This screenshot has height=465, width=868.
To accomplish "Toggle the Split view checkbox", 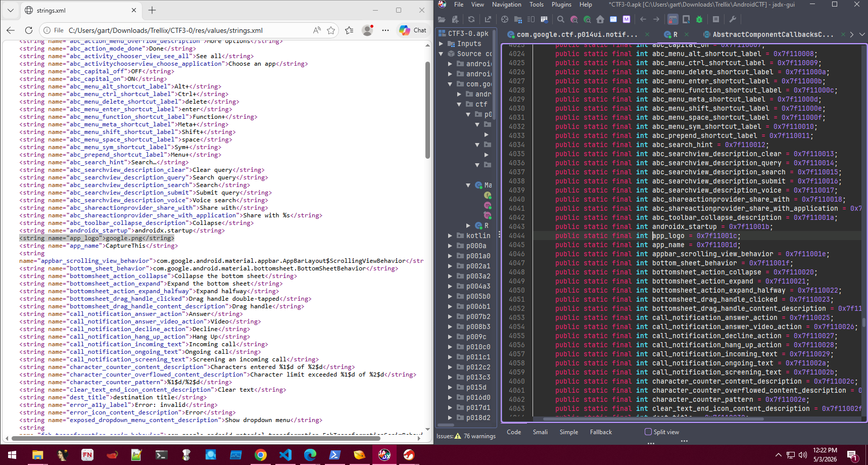I will coord(648,432).
